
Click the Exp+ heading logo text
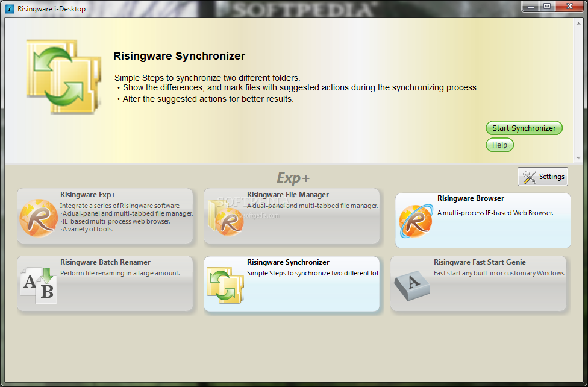pos(293,178)
